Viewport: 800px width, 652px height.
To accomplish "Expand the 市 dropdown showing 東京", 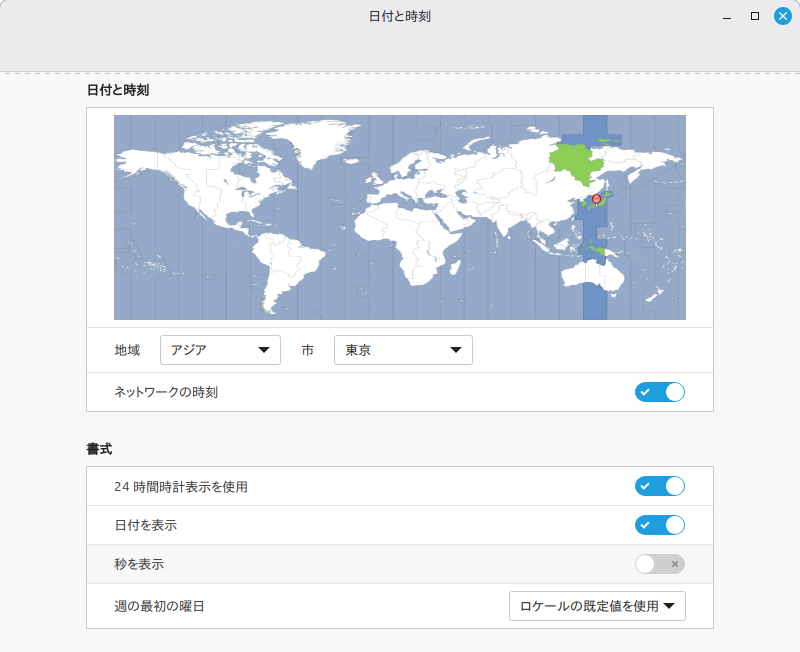I will coord(402,350).
